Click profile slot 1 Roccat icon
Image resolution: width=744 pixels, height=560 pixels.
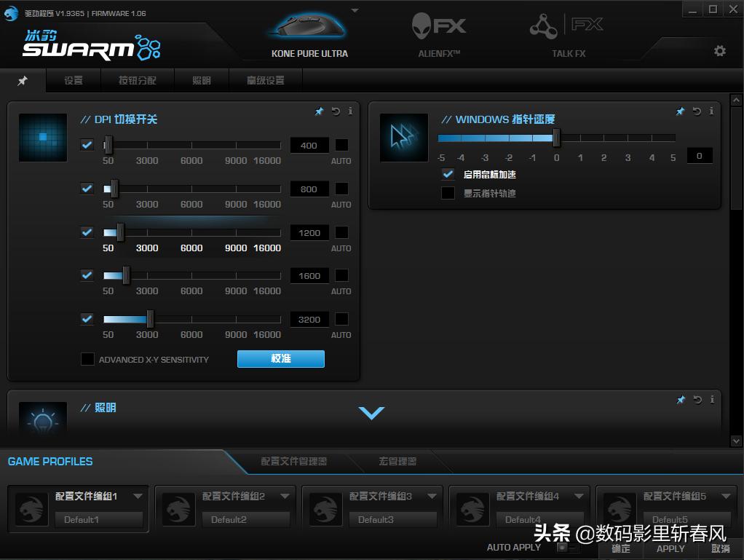(31, 509)
